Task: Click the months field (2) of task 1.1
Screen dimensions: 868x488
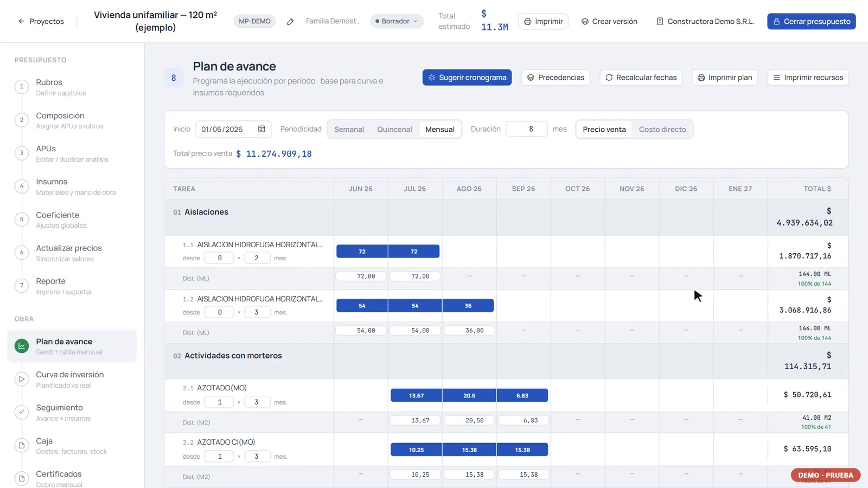Action: [x=257, y=258]
